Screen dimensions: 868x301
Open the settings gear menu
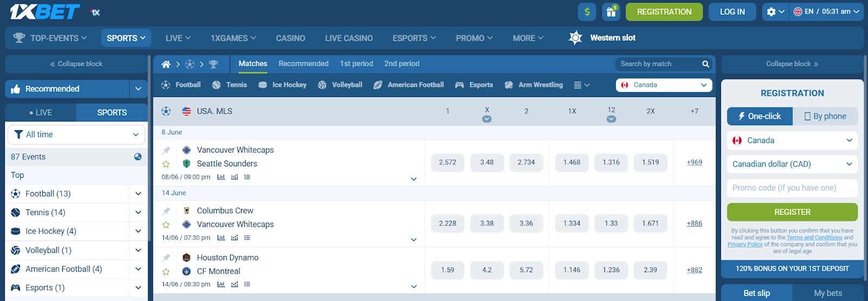click(775, 12)
